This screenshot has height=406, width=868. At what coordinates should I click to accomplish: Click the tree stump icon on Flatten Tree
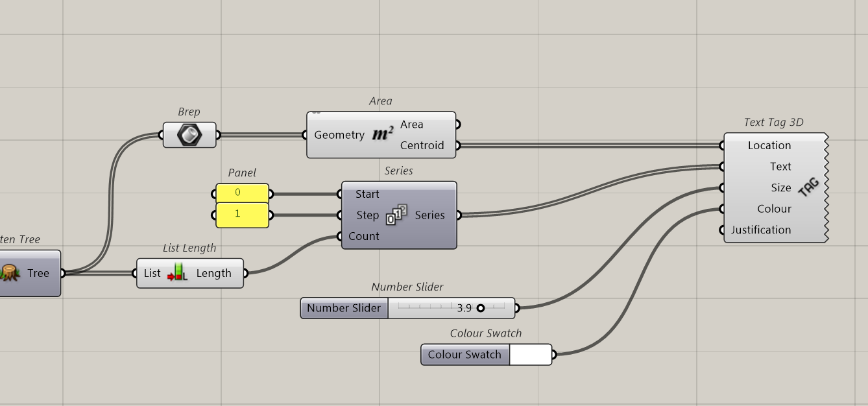(x=9, y=273)
